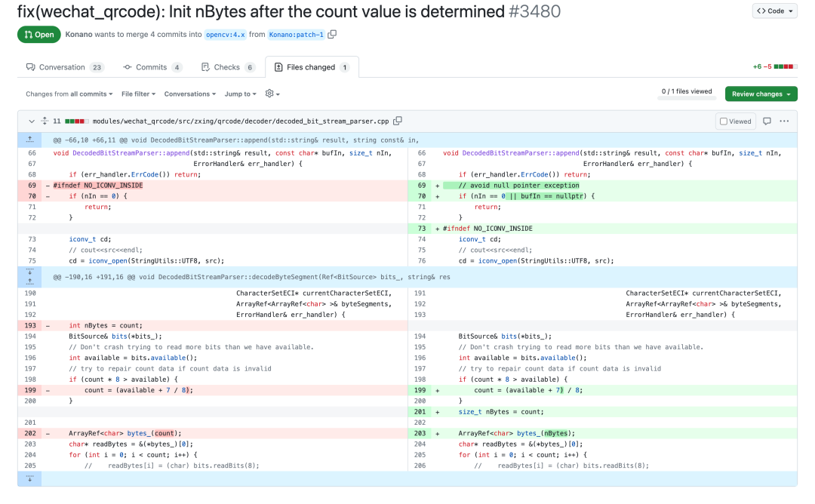Open the File filter dropdown

[138, 94]
